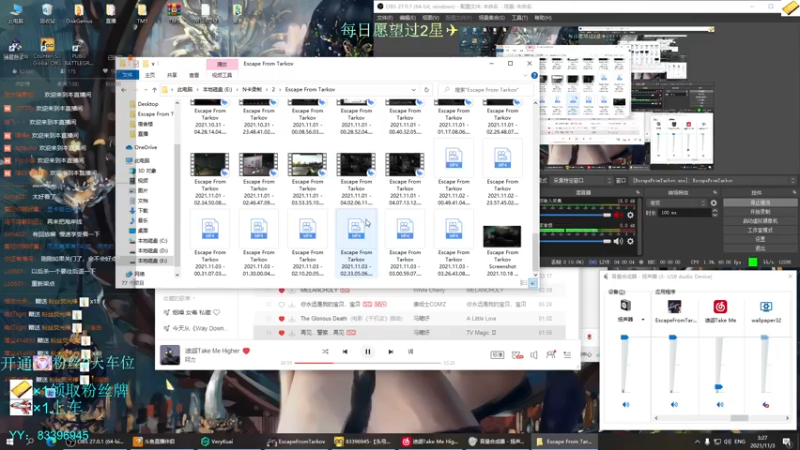Mute desktop audio in OBS audio mixer
Viewport: 800px width, 450px height.
[618, 241]
